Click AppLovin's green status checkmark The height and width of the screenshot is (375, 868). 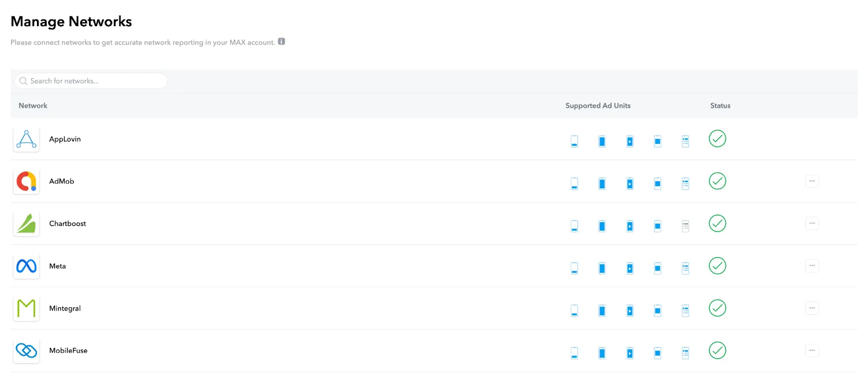click(x=717, y=138)
